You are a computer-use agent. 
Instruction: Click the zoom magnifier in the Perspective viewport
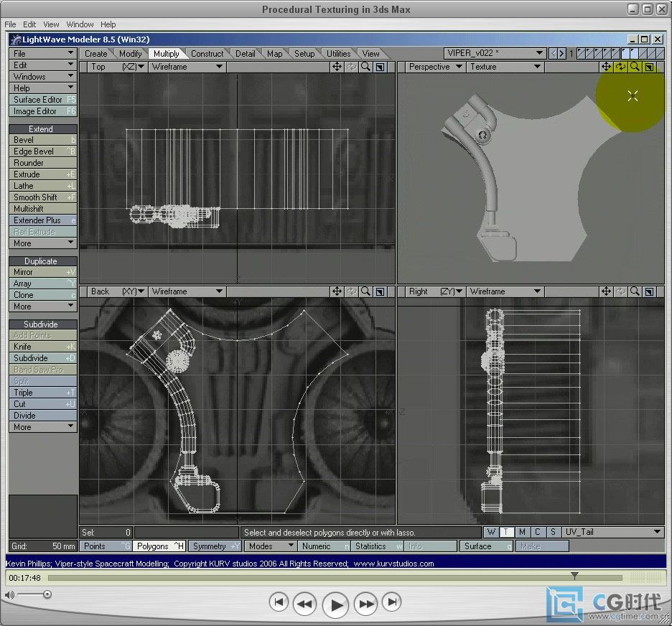[x=635, y=67]
